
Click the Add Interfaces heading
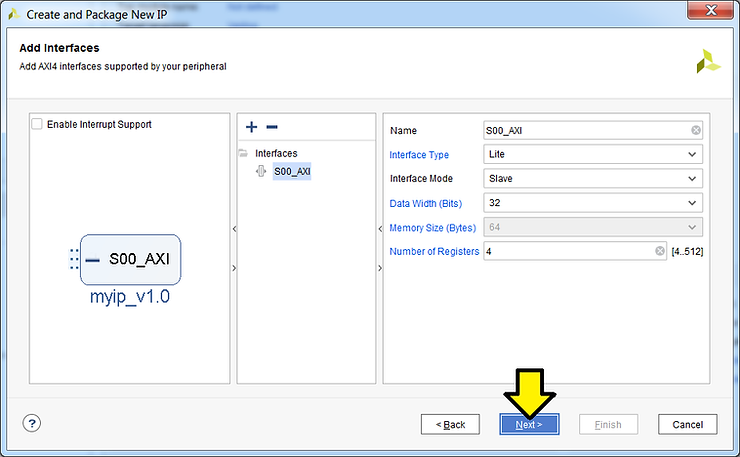[59, 48]
